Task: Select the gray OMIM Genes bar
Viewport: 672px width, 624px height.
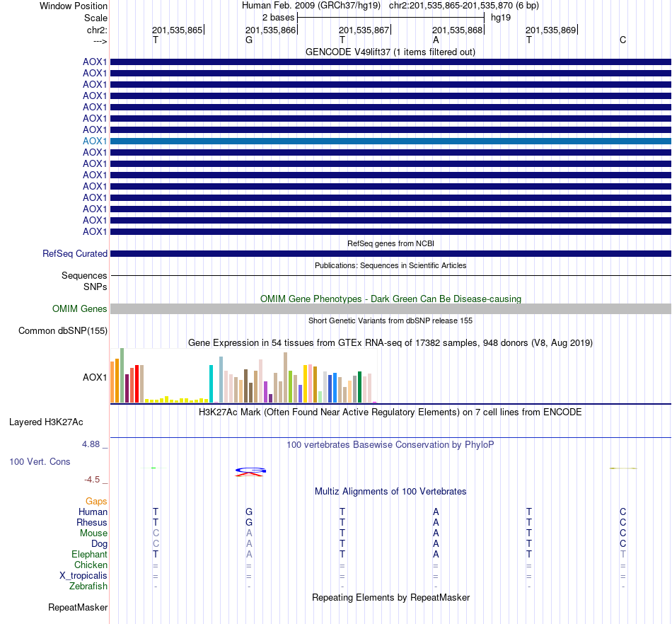Action: point(390,308)
